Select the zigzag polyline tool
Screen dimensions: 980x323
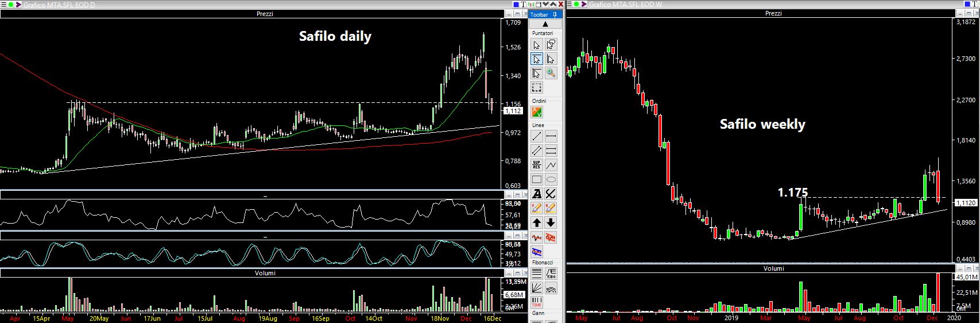point(551,165)
